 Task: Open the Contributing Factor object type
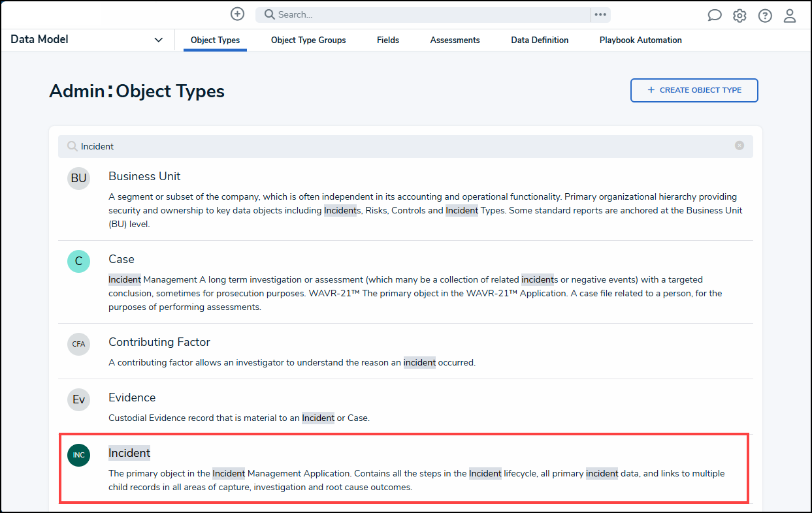(x=159, y=342)
